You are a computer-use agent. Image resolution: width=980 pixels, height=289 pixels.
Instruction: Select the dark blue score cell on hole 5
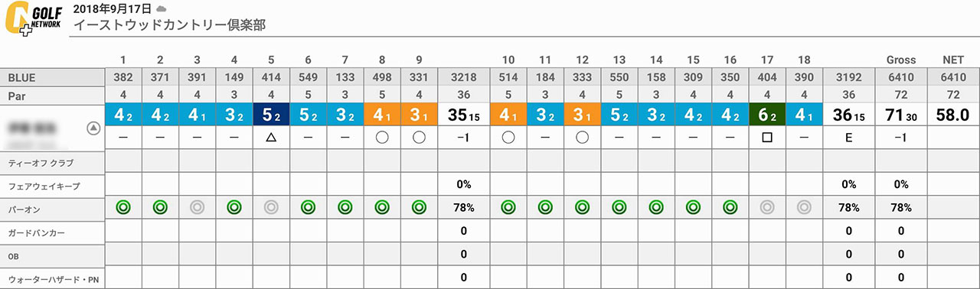pos(270,115)
